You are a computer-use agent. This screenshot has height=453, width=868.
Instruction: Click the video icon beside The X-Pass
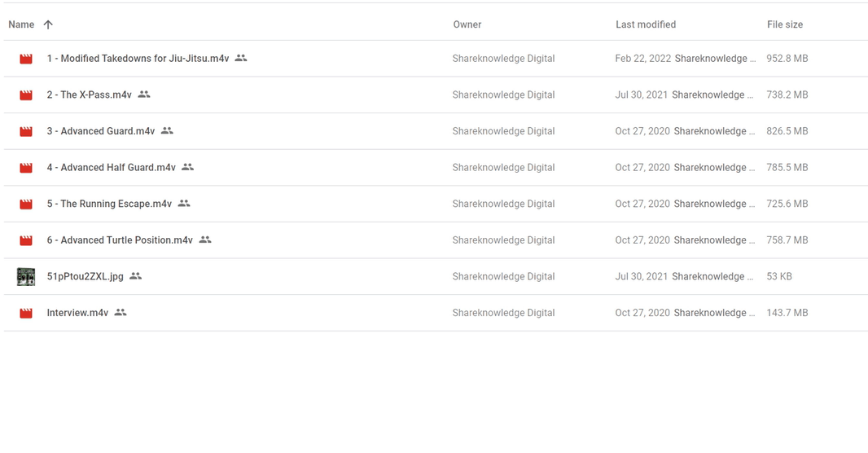(x=26, y=95)
